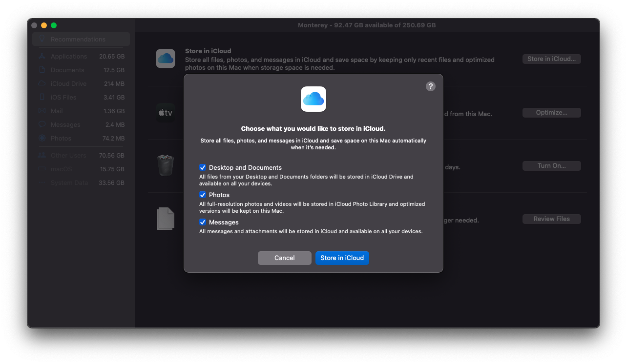Minimize the storage window with the yellow button
Screen dimensions: 627x364
point(44,25)
